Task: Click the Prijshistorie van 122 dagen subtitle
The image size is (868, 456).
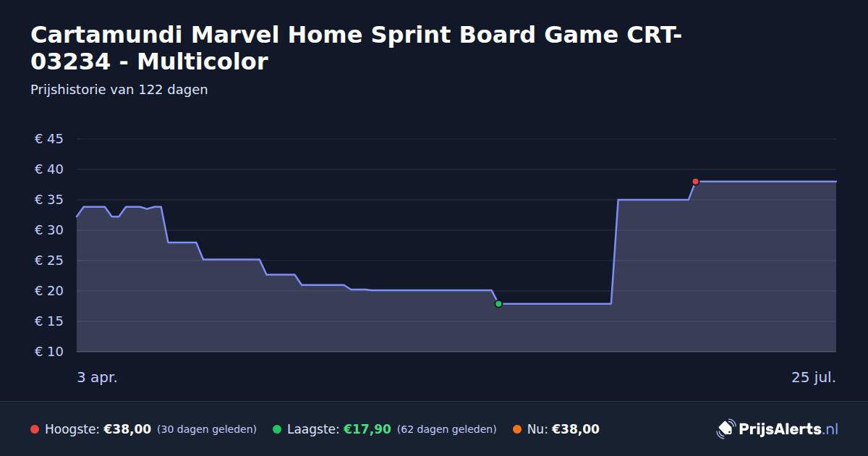Action: coord(119,90)
